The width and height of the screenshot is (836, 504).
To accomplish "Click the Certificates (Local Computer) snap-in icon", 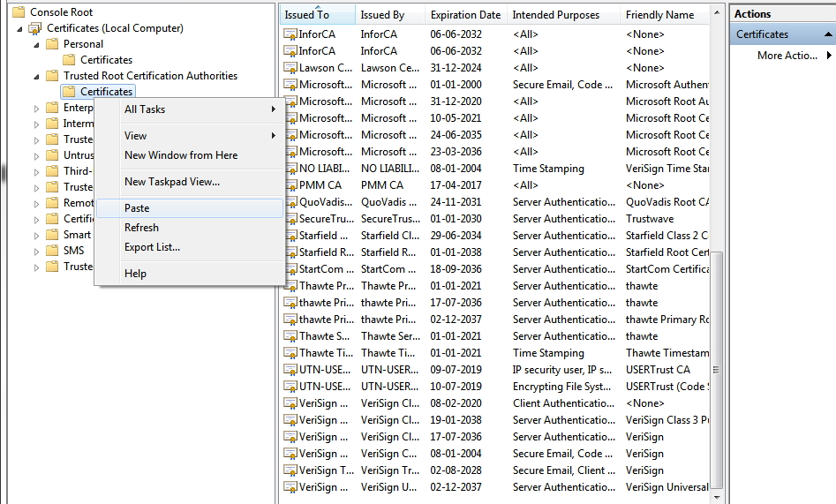I will pyautogui.click(x=35, y=27).
